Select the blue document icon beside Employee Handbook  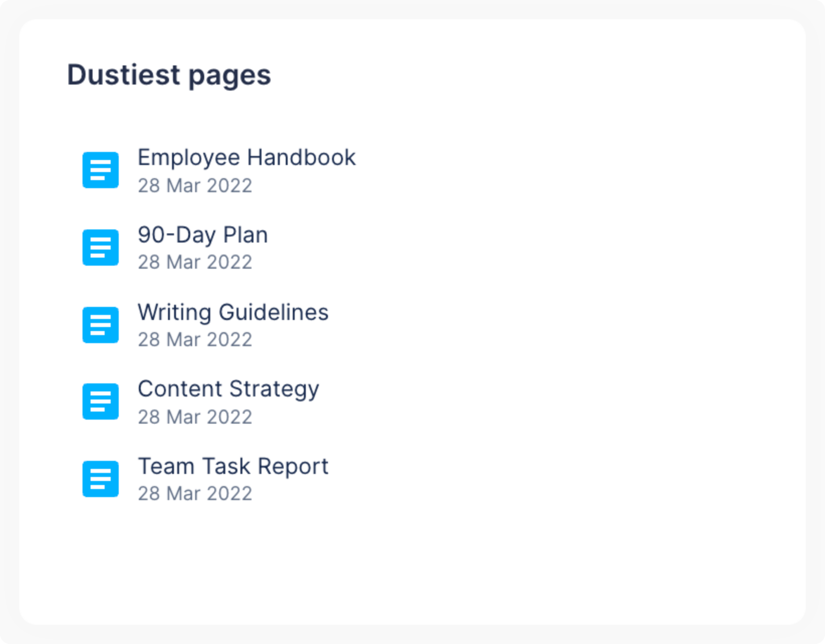pos(100,170)
